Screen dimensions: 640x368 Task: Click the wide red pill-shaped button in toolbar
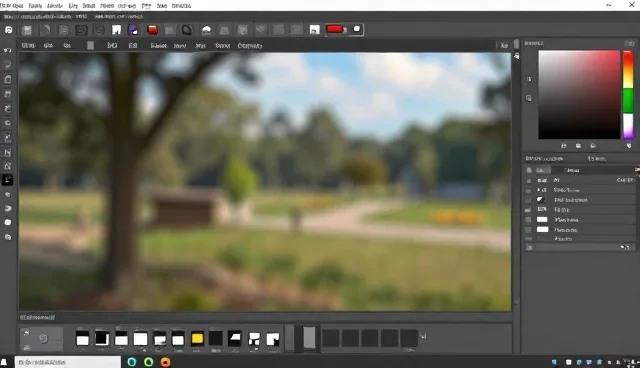[336, 29]
